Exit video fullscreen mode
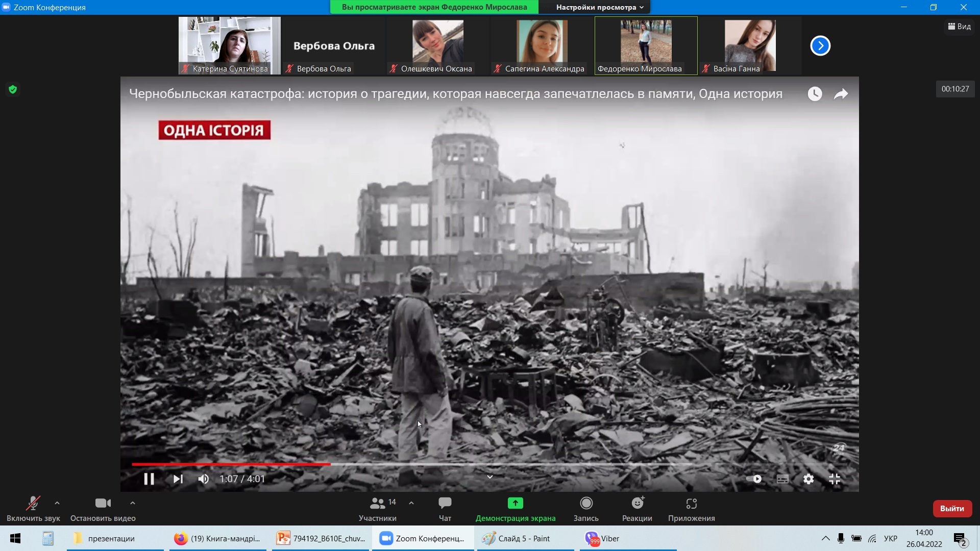The height and width of the screenshot is (551, 980). tap(835, 479)
